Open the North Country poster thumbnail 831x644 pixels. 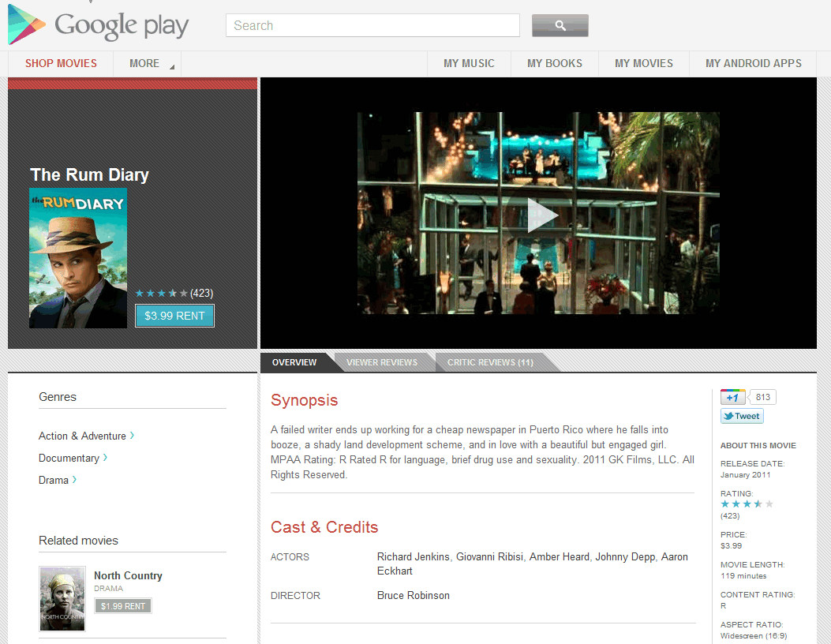[62, 599]
